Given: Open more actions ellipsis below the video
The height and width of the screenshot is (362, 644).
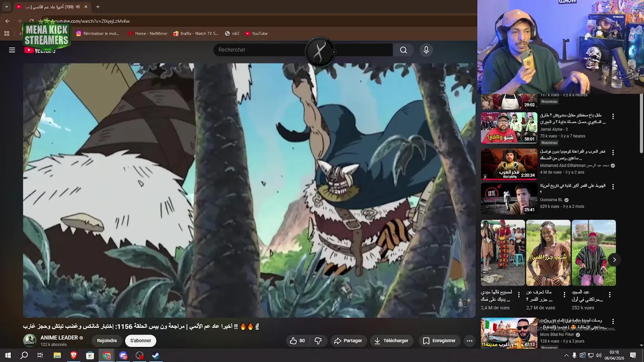Looking at the screenshot, I should coord(469,340).
